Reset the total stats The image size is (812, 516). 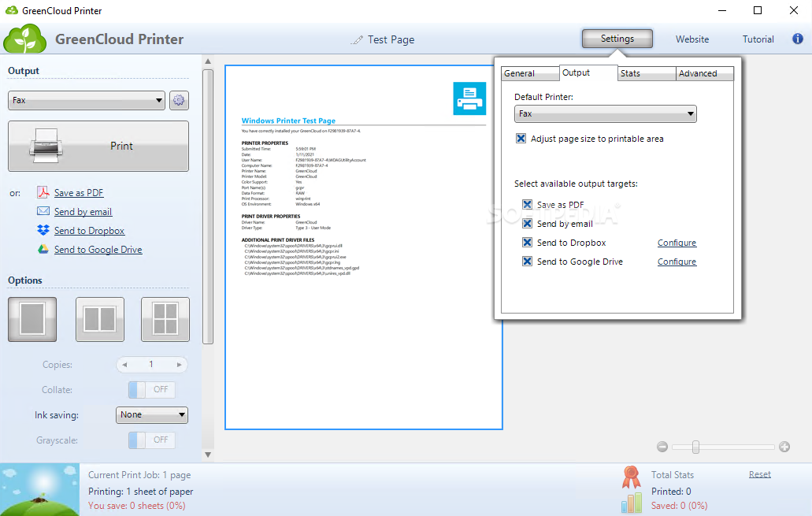tap(760, 474)
